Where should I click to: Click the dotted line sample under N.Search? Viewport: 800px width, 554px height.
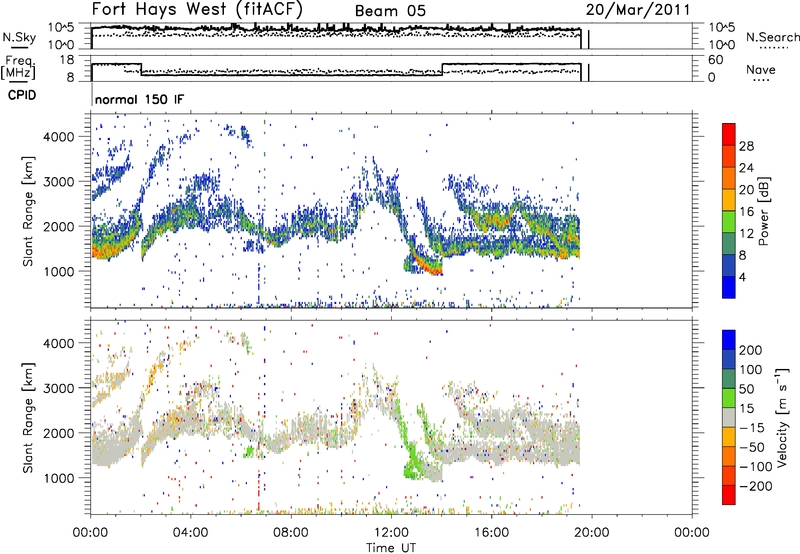(x=773, y=47)
